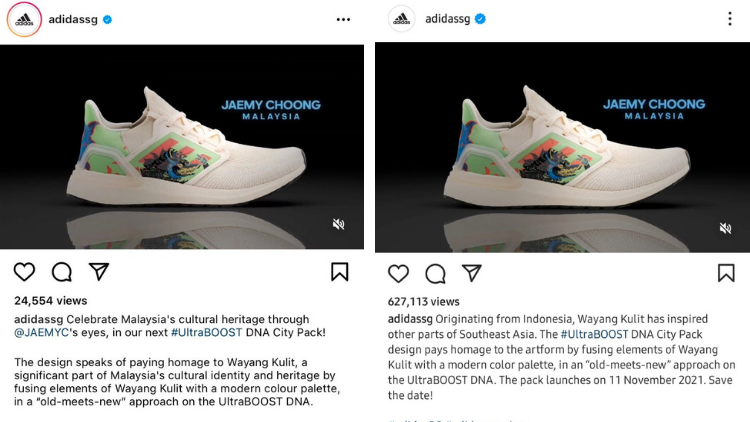Screen dimensions: 750x422
Task: Click the right post adidas profile picture
Action: pyautogui.click(x=401, y=19)
